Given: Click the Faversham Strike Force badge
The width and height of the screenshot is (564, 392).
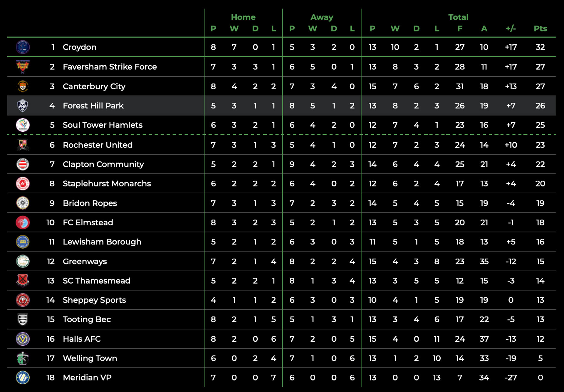Looking at the screenshot, I should 23,67.
